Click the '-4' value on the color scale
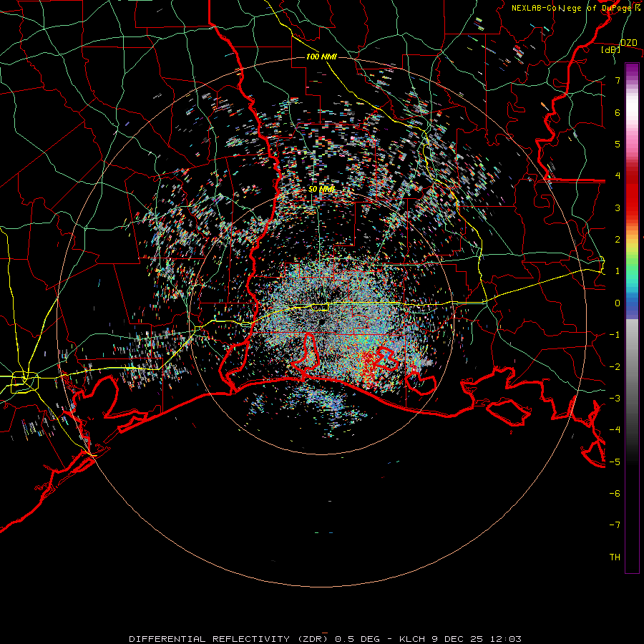The image size is (644, 644). click(615, 430)
